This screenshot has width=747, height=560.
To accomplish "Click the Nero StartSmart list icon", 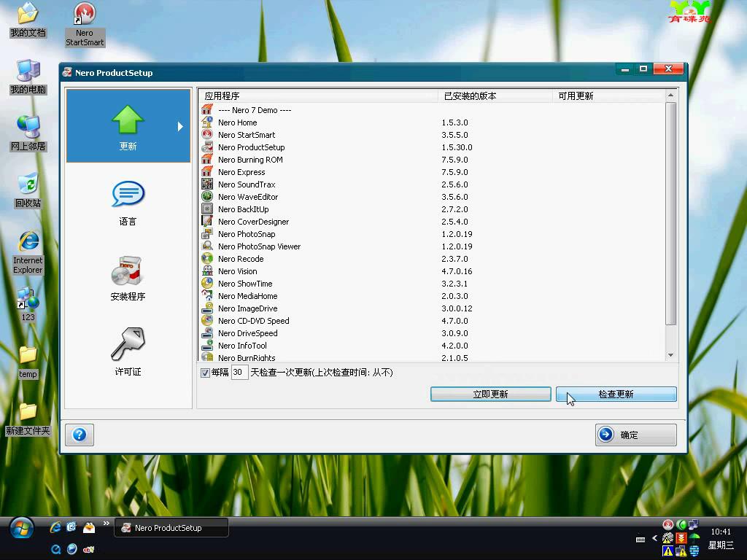I will pos(206,135).
